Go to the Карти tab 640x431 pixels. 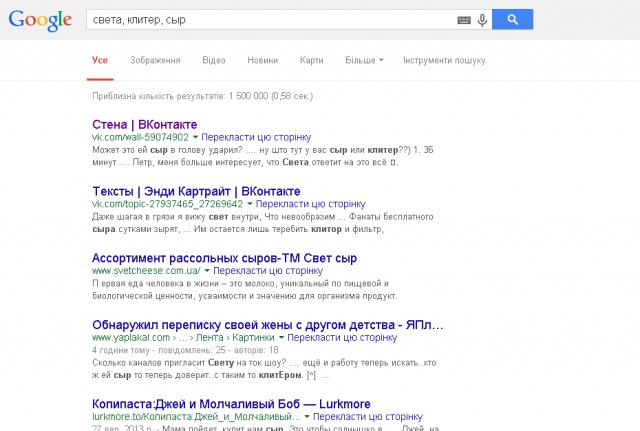(x=312, y=60)
